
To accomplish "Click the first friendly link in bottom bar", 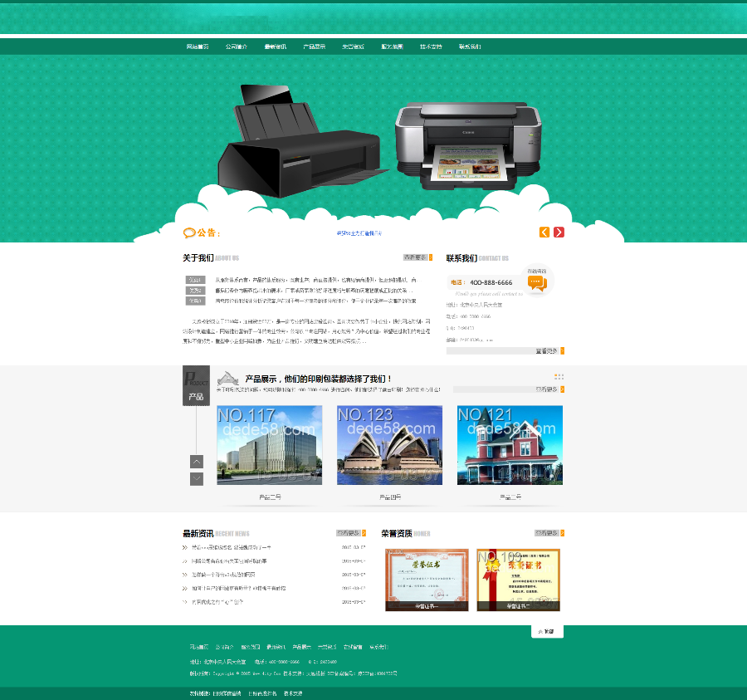I will click(x=227, y=694).
